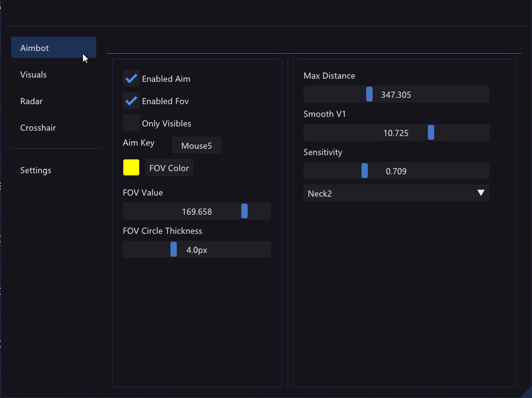
Task: Click the FOV Color button
Action: tap(169, 167)
